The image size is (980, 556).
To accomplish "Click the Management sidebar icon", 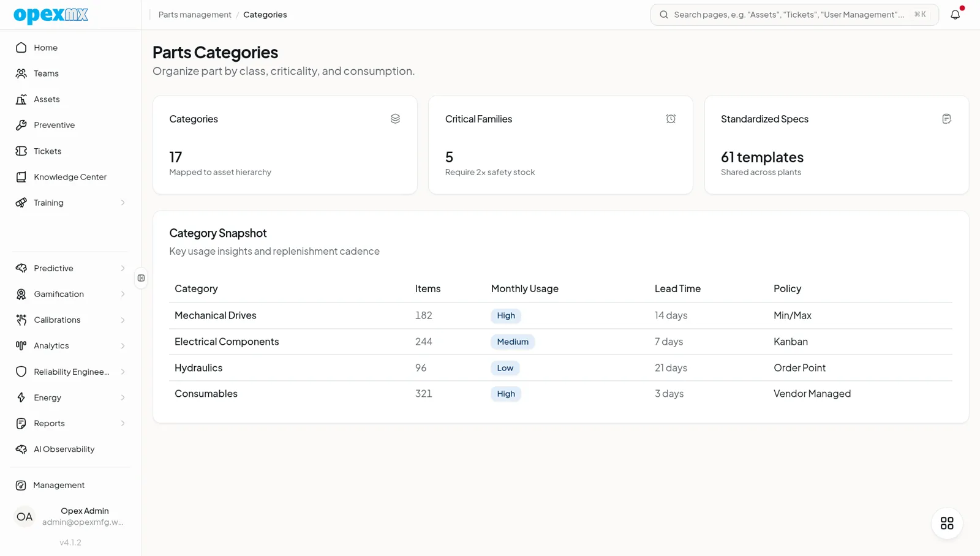I will (x=21, y=486).
